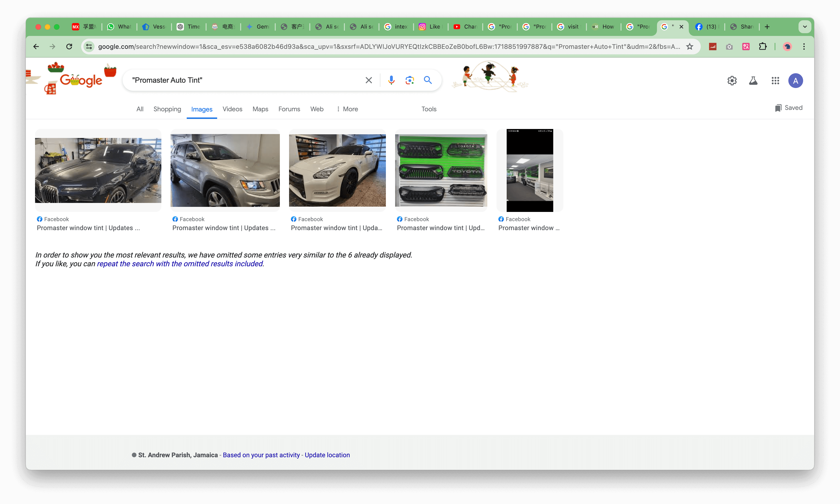Reload the current page
Image resolution: width=840 pixels, height=504 pixels.
[69, 47]
